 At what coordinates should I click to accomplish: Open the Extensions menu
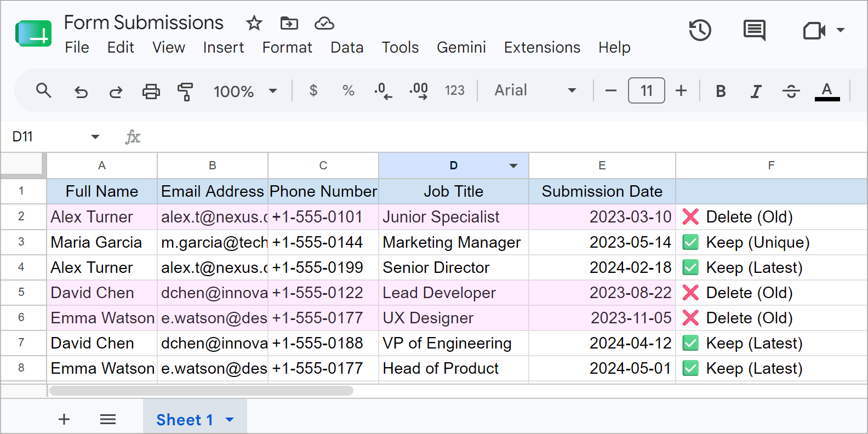click(542, 48)
